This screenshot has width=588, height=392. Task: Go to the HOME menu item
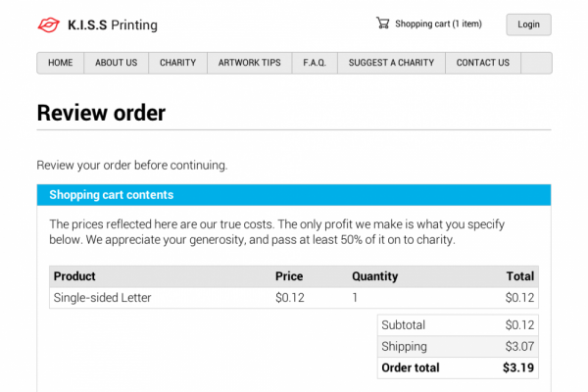pos(61,63)
